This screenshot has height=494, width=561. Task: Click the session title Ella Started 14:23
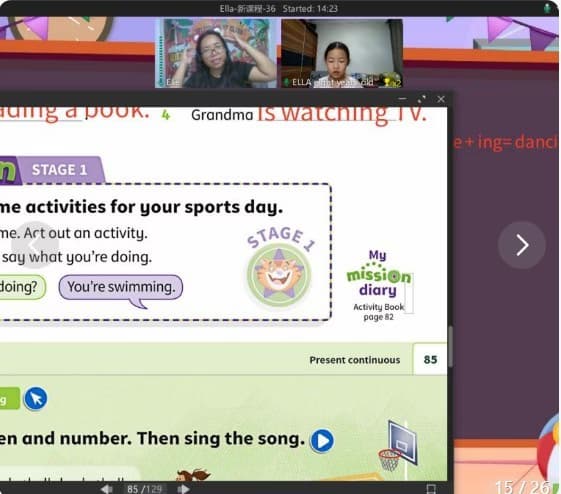279,9
